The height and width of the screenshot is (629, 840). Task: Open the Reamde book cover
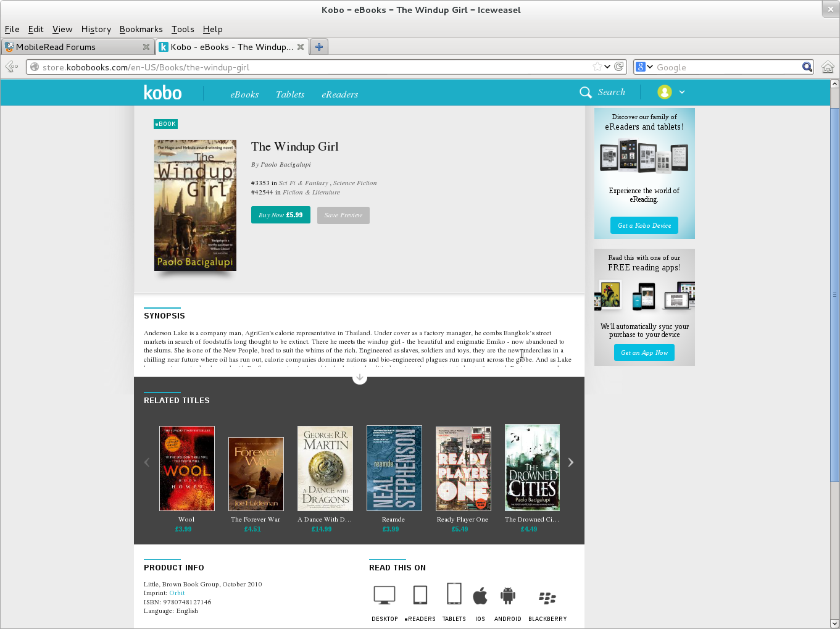pos(394,468)
